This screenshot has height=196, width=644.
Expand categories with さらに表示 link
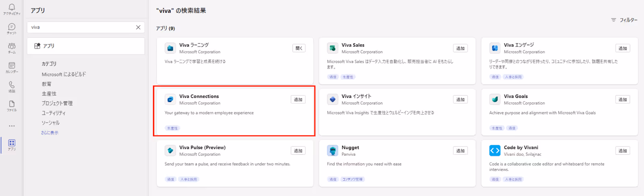pyautogui.click(x=50, y=133)
